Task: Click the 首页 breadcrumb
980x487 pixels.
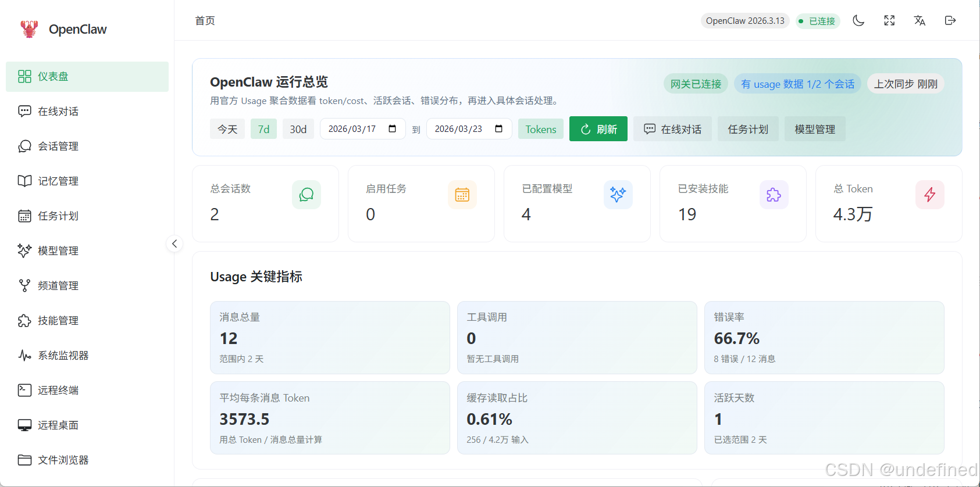Action: coord(205,21)
